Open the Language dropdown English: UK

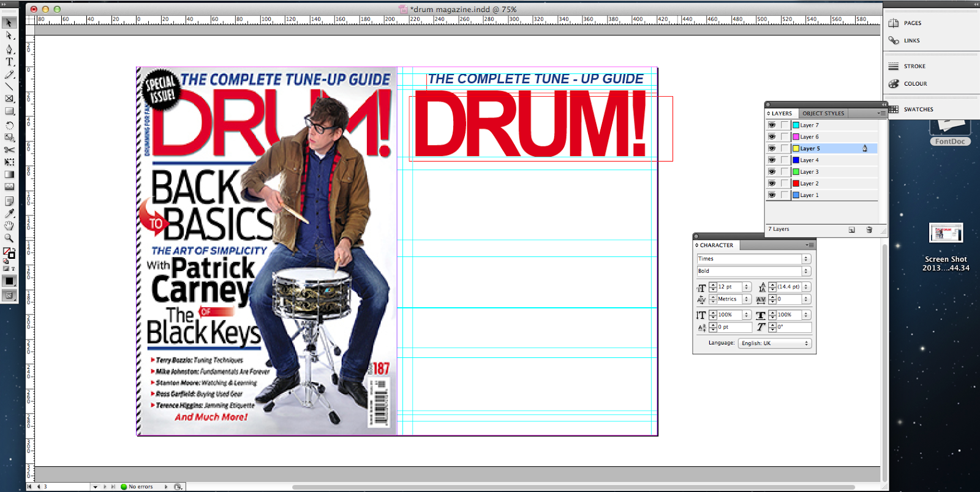click(x=775, y=344)
